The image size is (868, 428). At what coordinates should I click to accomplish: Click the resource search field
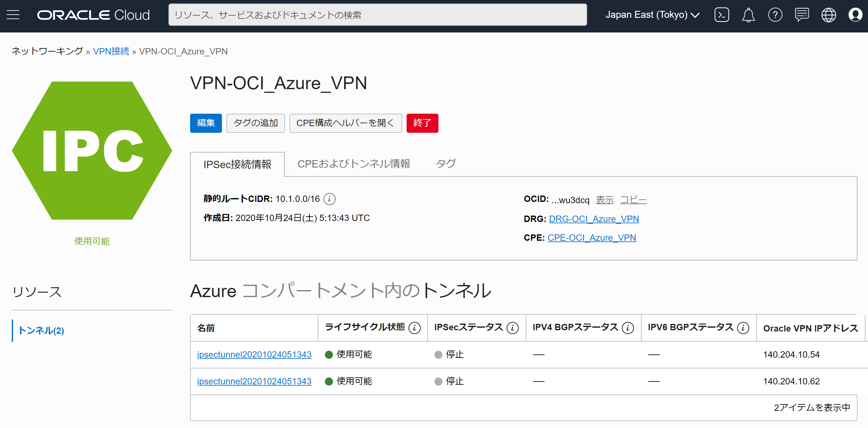377,15
